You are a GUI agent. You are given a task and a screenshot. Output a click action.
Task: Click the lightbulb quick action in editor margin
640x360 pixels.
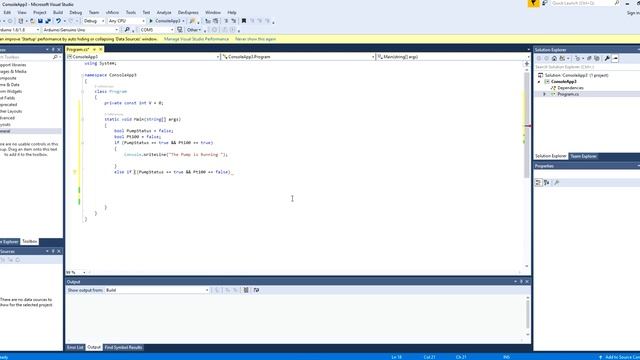[75, 172]
